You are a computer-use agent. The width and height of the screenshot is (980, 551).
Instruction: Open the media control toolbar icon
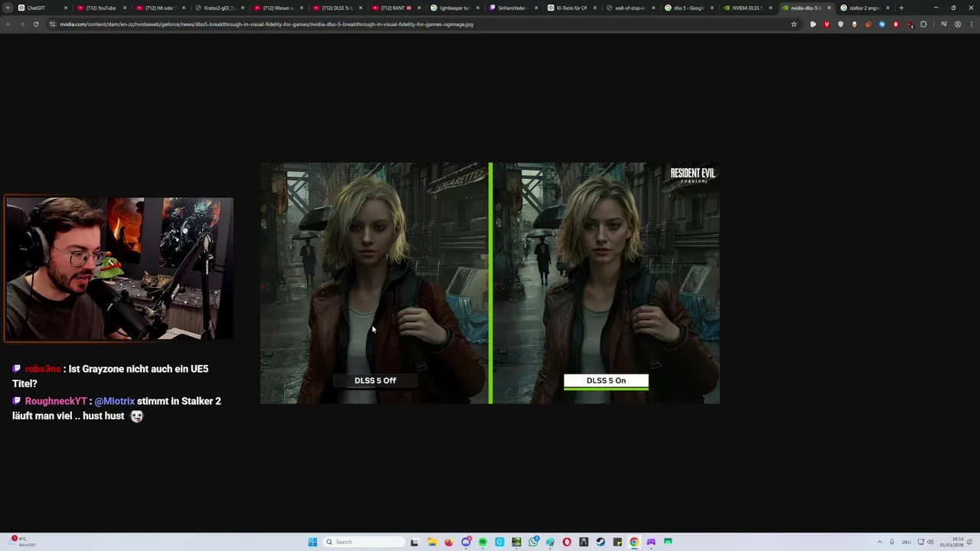[x=944, y=24]
